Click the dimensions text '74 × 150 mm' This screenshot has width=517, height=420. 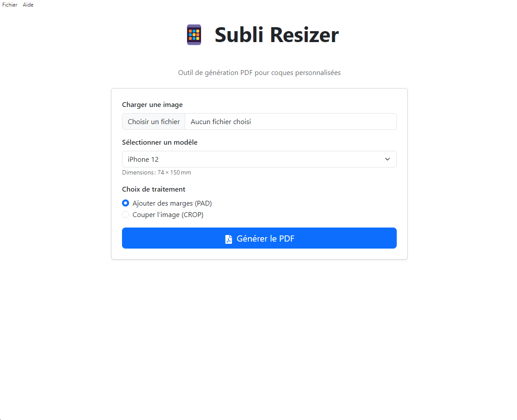(157, 172)
